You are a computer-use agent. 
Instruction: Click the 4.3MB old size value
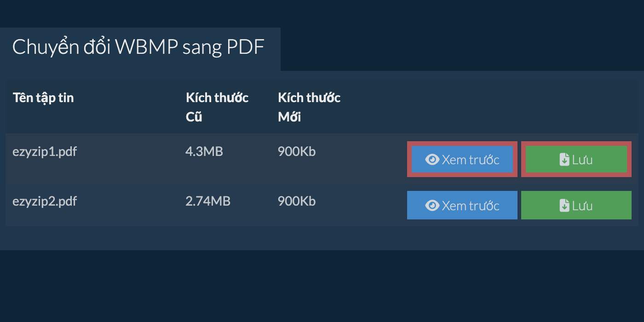pyautogui.click(x=204, y=151)
